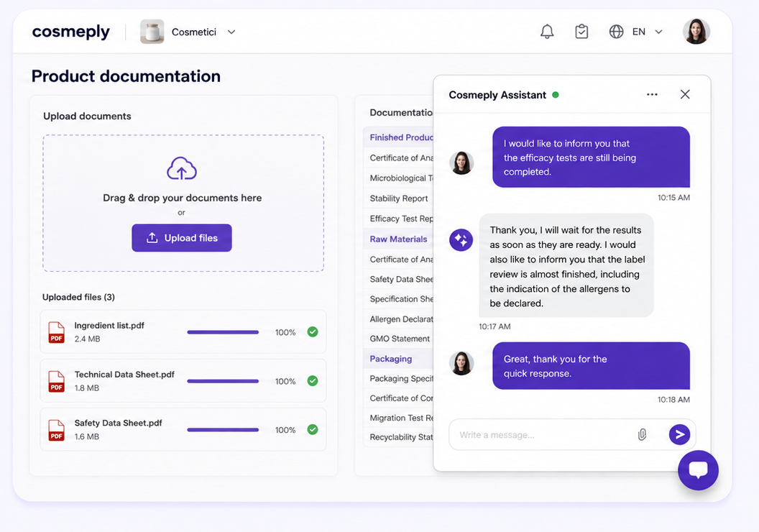
Task: Select Efficacy Test Report list item
Action: 398,219
